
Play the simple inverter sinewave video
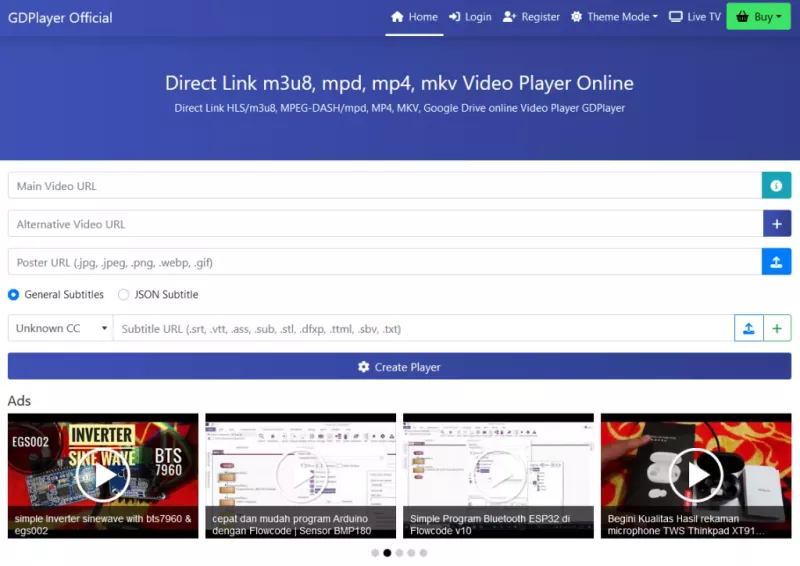click(102, 476)
